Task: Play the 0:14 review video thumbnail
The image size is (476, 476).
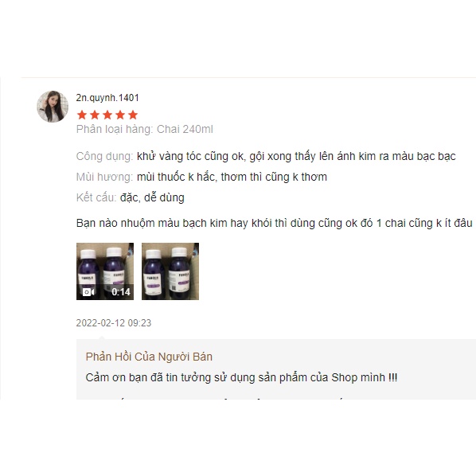Action: [105, 271]
